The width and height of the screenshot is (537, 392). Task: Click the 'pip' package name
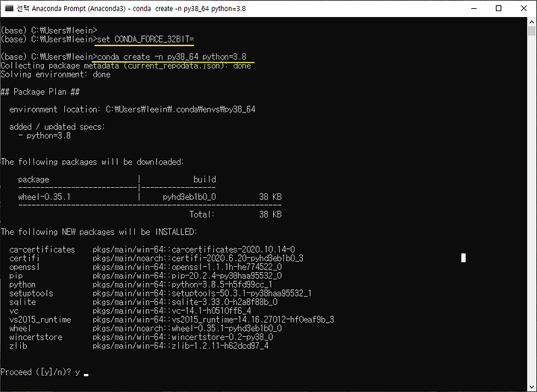pyautogui.click(x=16, y=276)
